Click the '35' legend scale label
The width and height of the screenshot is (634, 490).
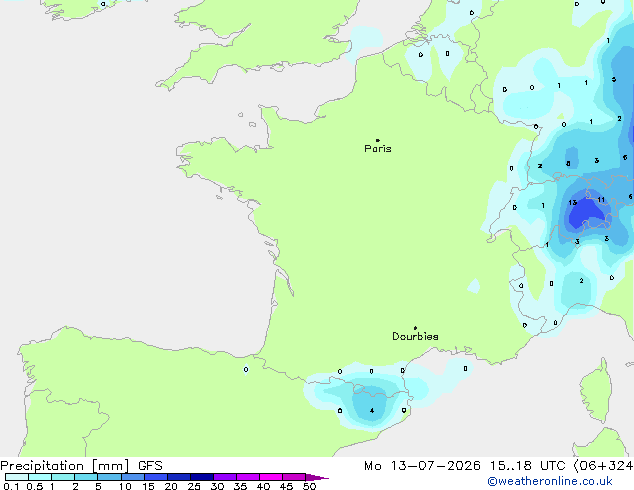pos(240,486)
